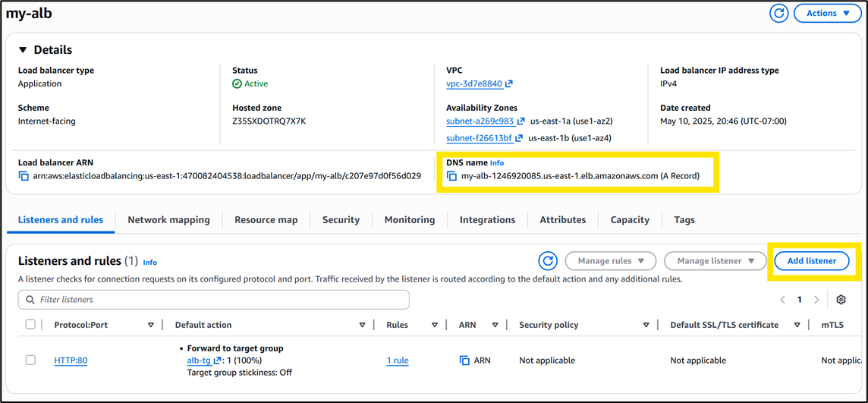The height and width of the screenshot is (403, 868).
Task: Sort by Rules column arrow
Action: [x=435, y=326]
